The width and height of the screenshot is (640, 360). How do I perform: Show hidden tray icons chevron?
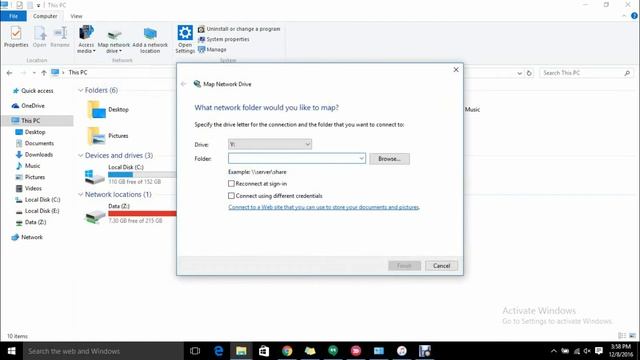coord(553,351)
